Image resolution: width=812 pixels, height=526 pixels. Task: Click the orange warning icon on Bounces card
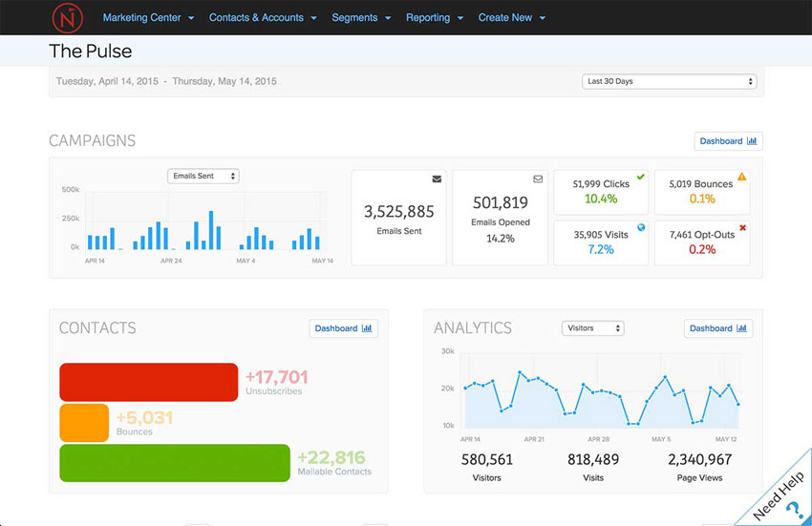742,177
